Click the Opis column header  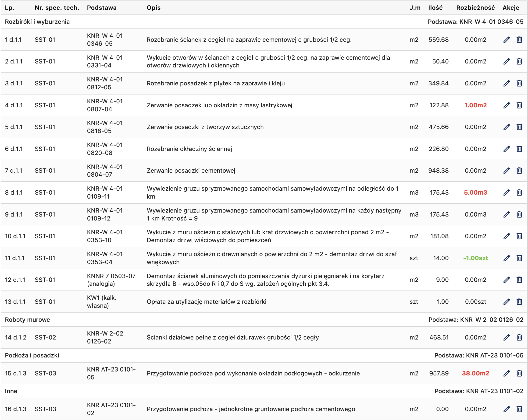click(x=153, y=7)
